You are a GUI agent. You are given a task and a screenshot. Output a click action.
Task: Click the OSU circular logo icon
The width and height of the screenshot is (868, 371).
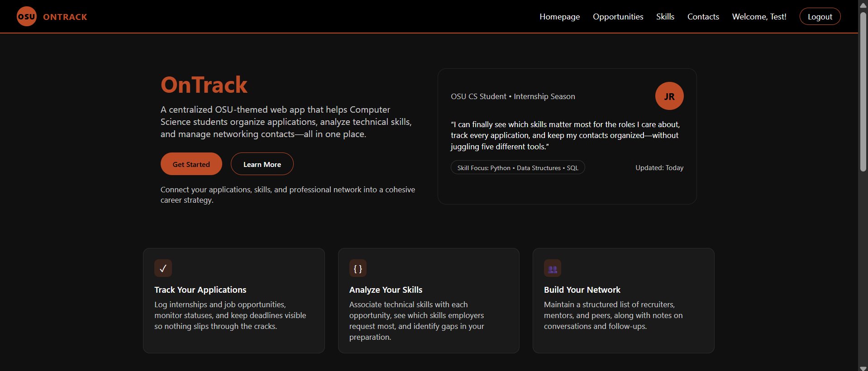click(27, 16)
